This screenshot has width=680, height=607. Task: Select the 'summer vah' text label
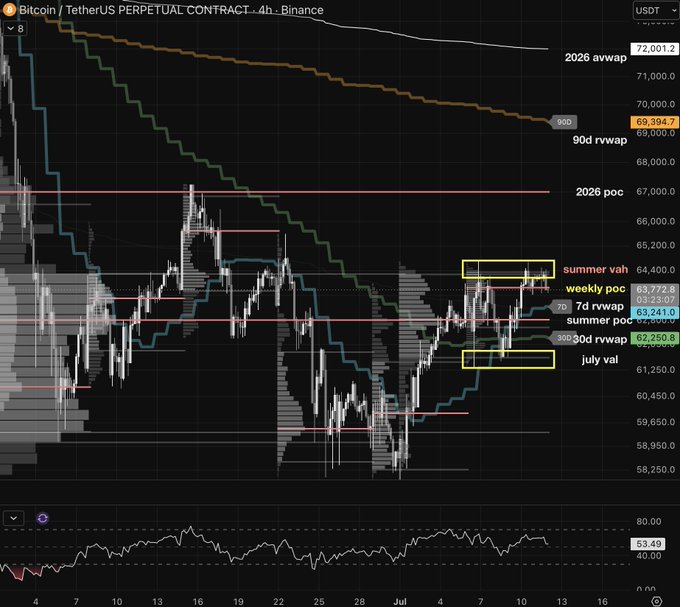[595, 269]
